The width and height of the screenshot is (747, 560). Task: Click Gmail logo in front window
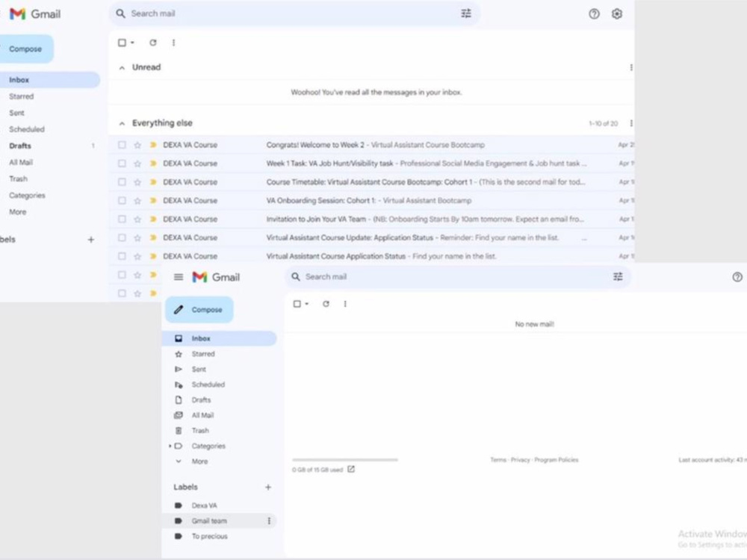(216, 277)
